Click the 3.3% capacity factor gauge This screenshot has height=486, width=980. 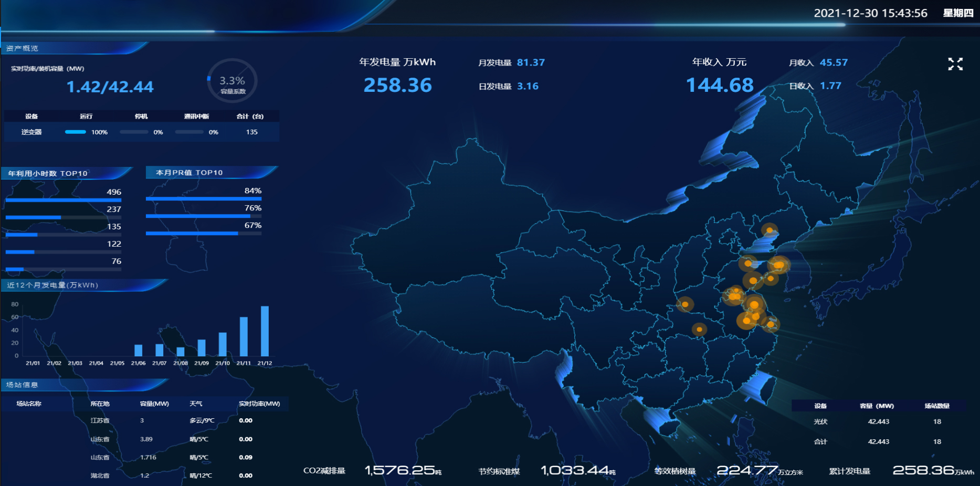coord(232,81)
